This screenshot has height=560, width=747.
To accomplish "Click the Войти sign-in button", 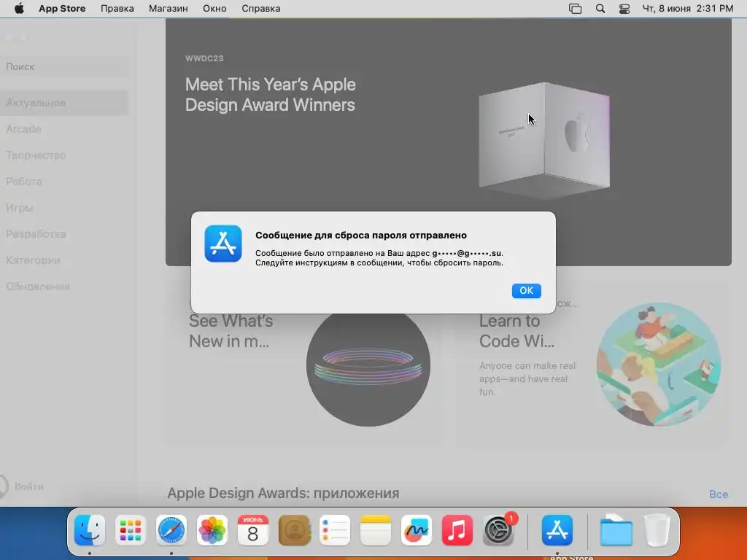I will click(x=22, y=486).
